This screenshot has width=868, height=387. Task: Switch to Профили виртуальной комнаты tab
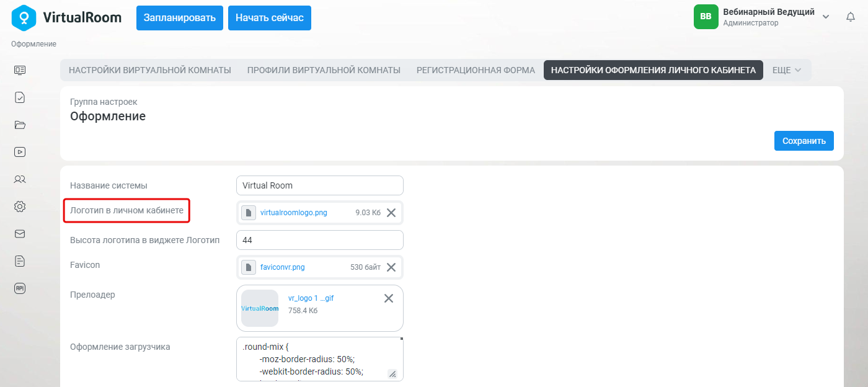[324, 70]
